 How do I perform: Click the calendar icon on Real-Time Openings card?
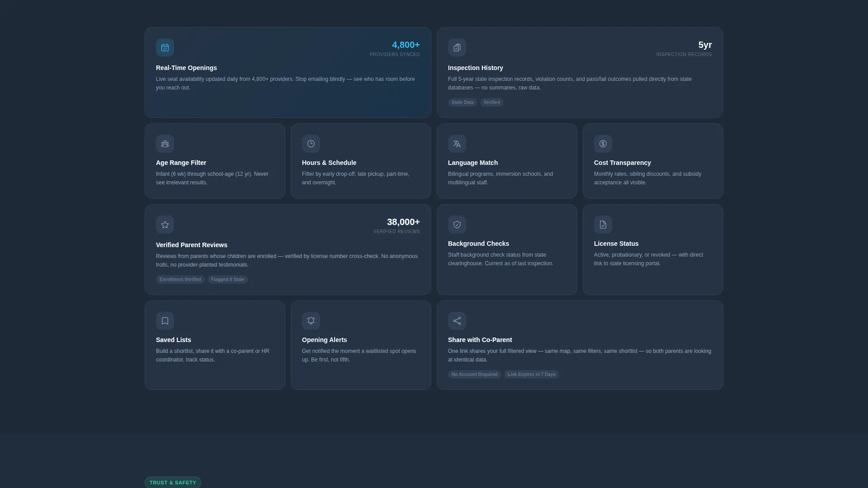tap(165, 47)
